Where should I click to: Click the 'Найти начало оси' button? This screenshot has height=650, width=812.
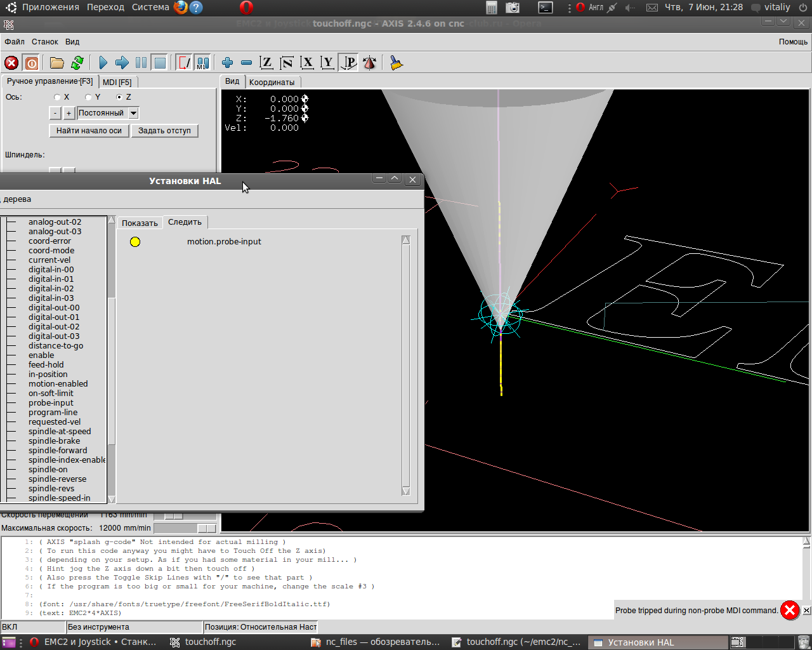[x=89, y=131]
